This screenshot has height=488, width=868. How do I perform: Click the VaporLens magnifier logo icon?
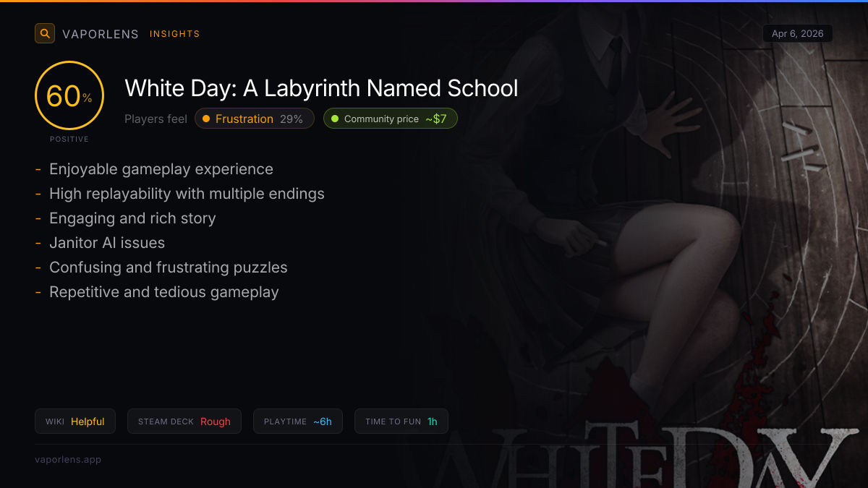(45, 33)
